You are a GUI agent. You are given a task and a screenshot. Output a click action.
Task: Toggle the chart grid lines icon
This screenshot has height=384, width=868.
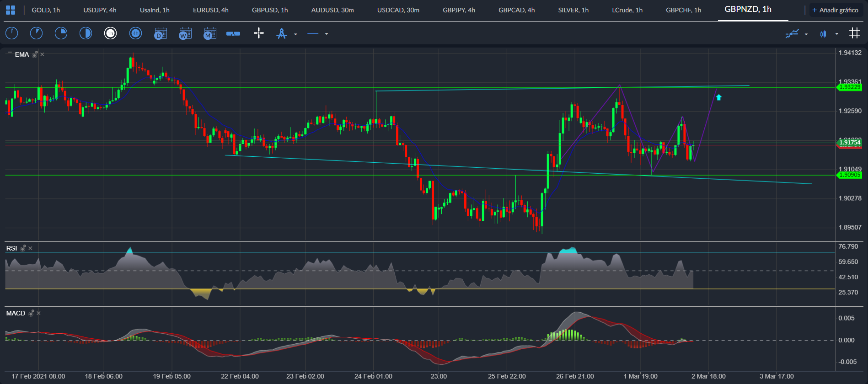click(854, 33)
